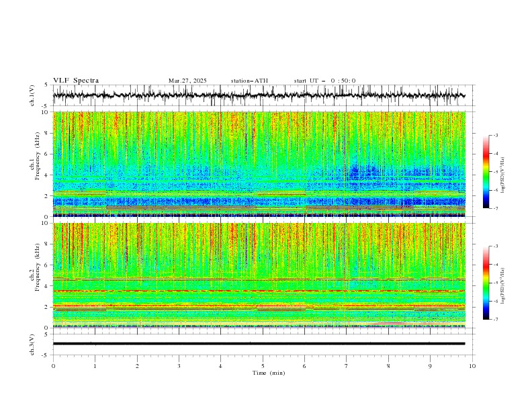Click the Time axis tick label "9"
Viewport: 532px width, 411px height.
click(x=430, y=366)
